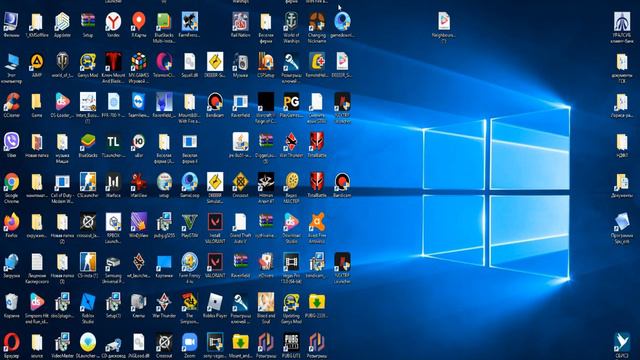The image size is (640, 360).
Task: Launch the УРАЛСИБ клиент-банк shortcut
Action: tap(622, 21)
